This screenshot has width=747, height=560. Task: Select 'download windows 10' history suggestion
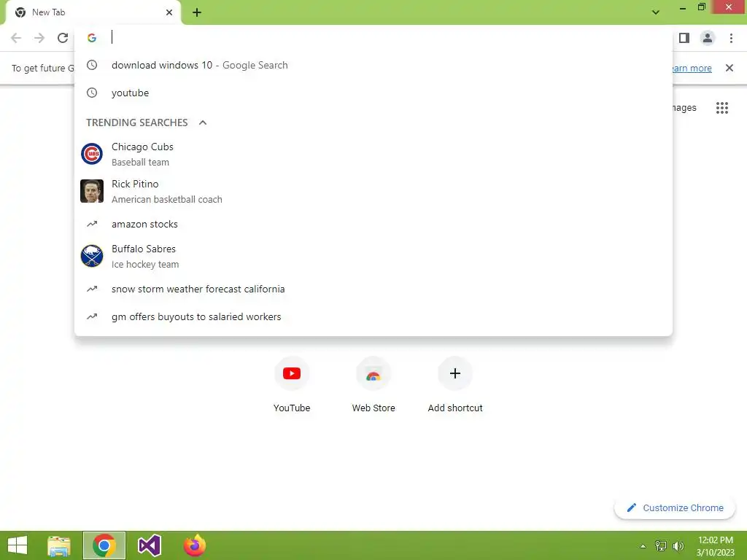click(373, 65)
